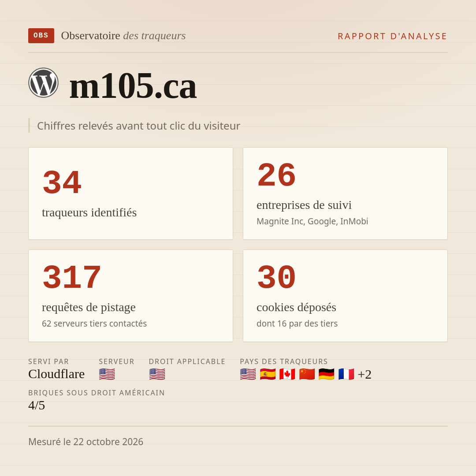Click Mesuré le 22 octobre 2026 text
The width and height of the screenshot is (476, 476).
(x=86, y=442)
